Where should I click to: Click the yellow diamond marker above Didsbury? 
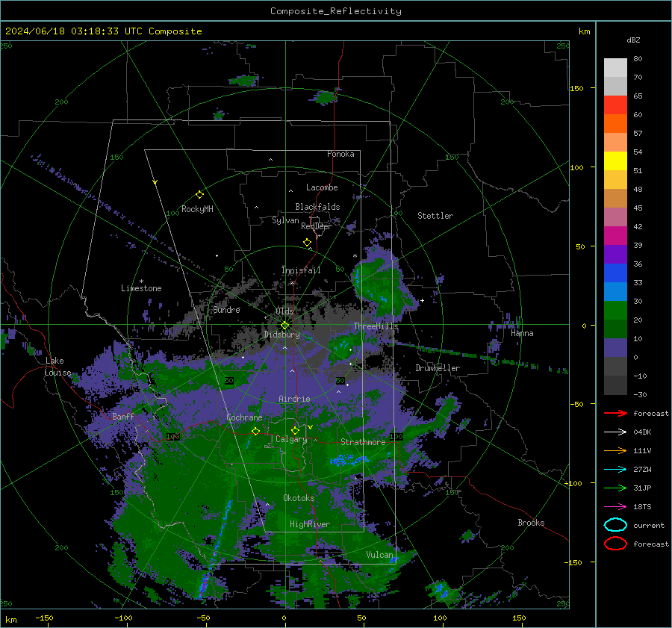point(284,326)
